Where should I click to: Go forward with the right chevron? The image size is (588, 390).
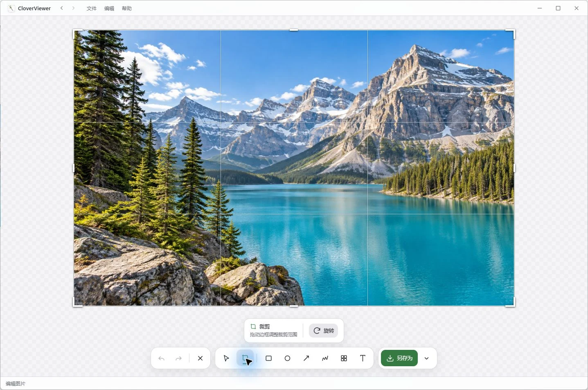pyautogui.click(x=73, y=8)
